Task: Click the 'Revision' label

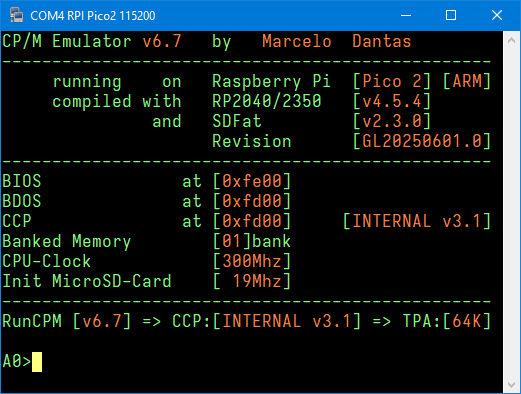Action: pos(252,141)
